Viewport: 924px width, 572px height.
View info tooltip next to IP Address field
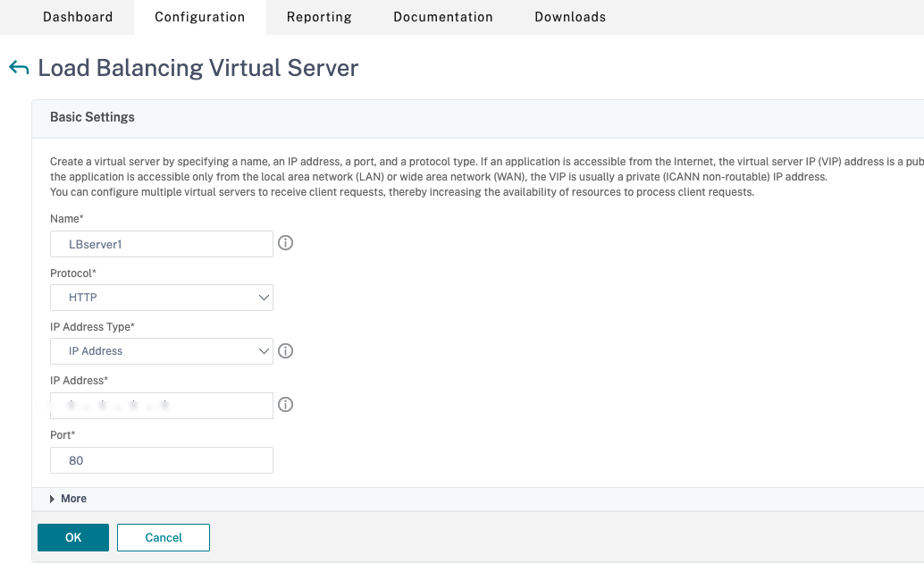[x=285, y=404]
